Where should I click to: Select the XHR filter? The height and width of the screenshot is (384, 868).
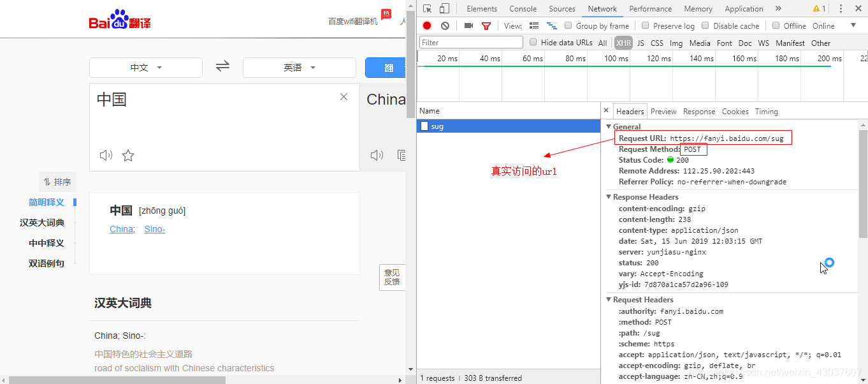pos(623,43)
